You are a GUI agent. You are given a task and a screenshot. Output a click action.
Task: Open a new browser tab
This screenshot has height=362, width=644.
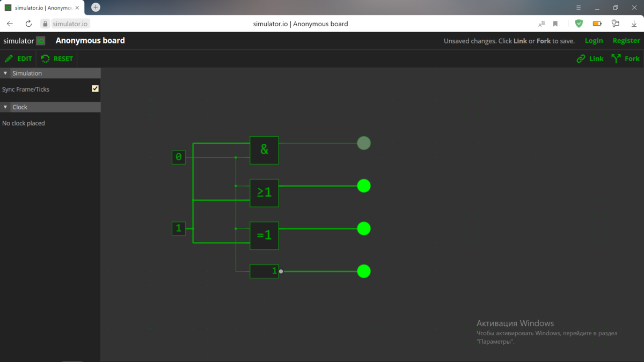[x=95, y=8]
